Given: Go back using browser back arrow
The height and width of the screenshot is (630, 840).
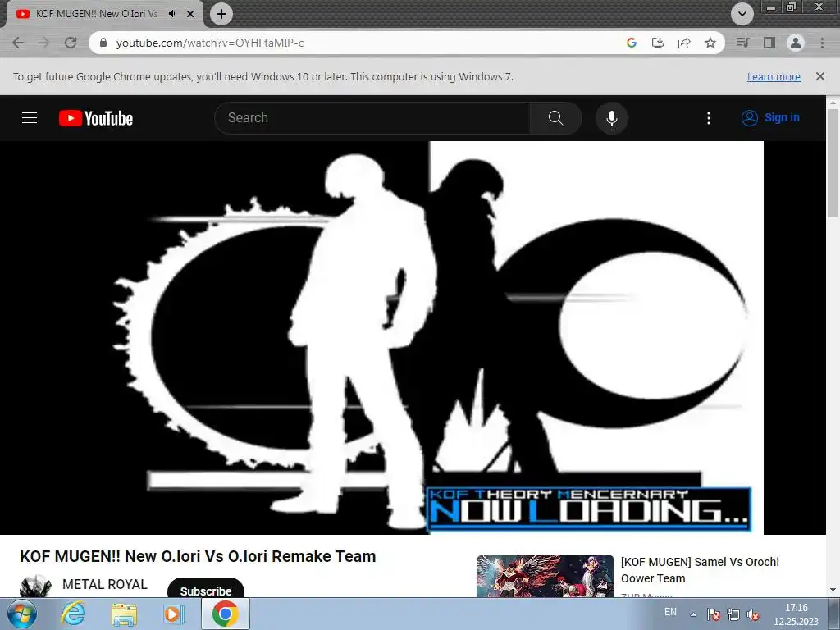Looking at the screenshot, I should 18,43.
